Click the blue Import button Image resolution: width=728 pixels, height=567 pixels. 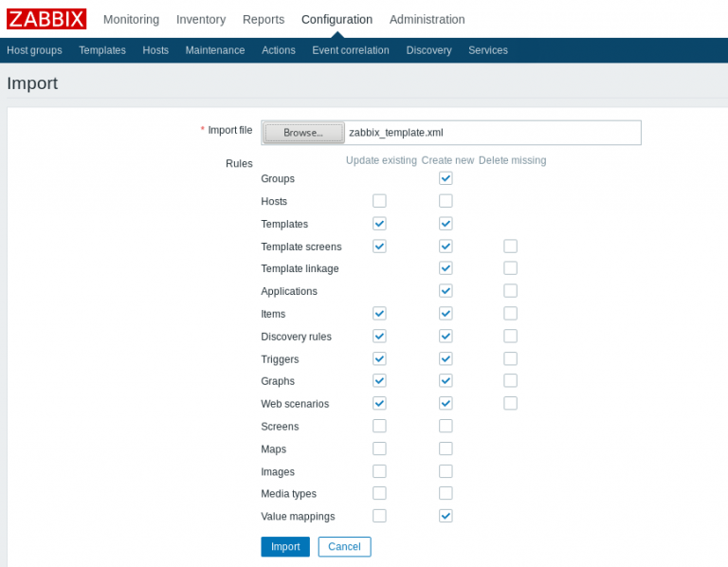(x=285, y=546)
